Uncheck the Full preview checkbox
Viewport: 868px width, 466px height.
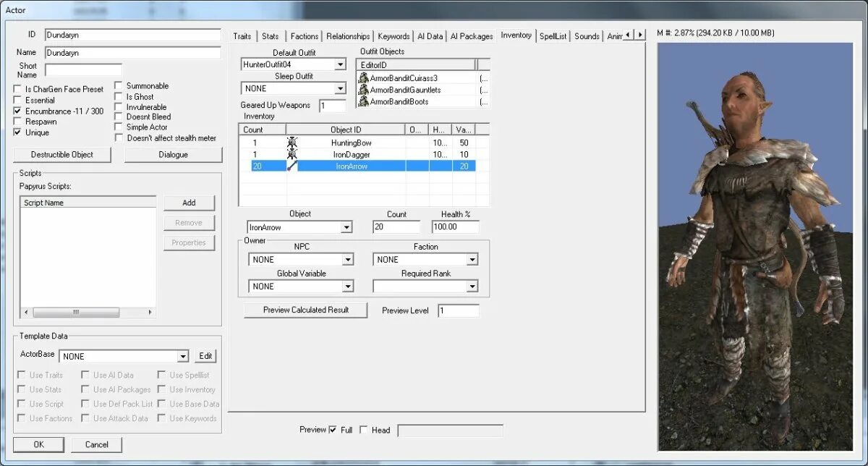coord(333,430)
